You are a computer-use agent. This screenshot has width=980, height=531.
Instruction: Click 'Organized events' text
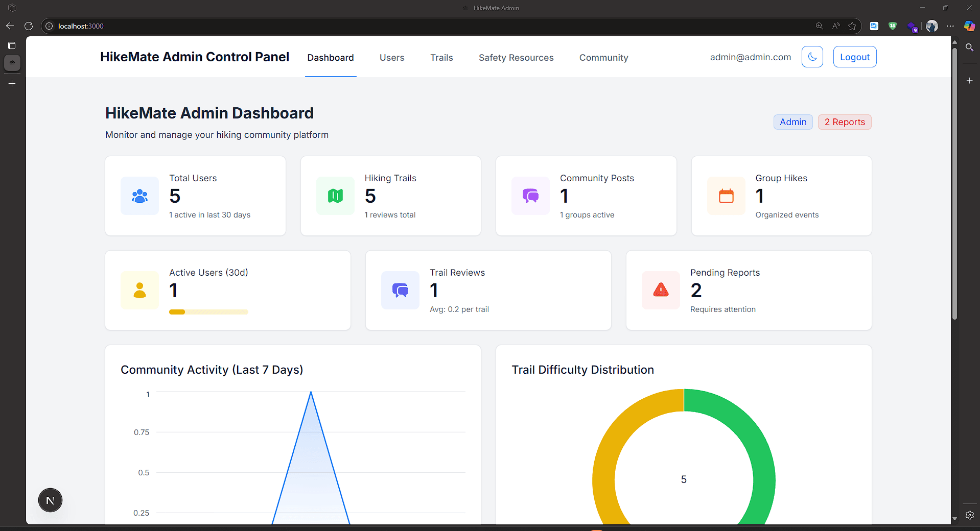pos(787,215)
